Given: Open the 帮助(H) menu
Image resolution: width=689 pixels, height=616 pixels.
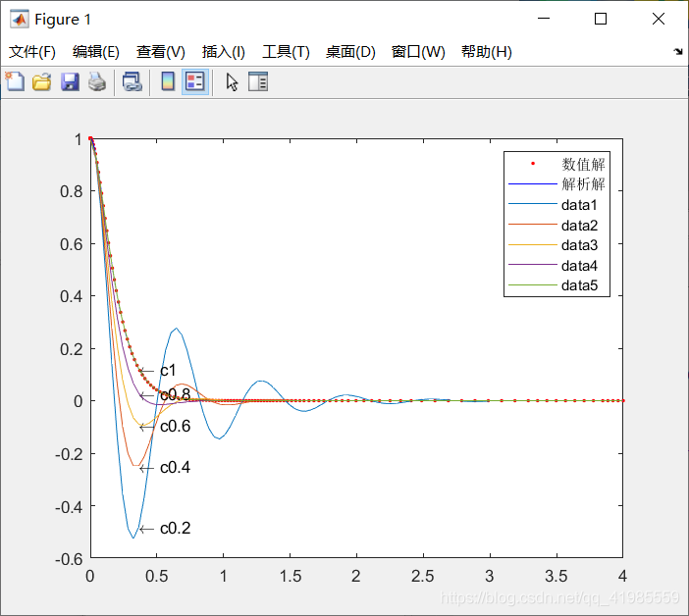Looking at the screenshot, I should 487,52.
